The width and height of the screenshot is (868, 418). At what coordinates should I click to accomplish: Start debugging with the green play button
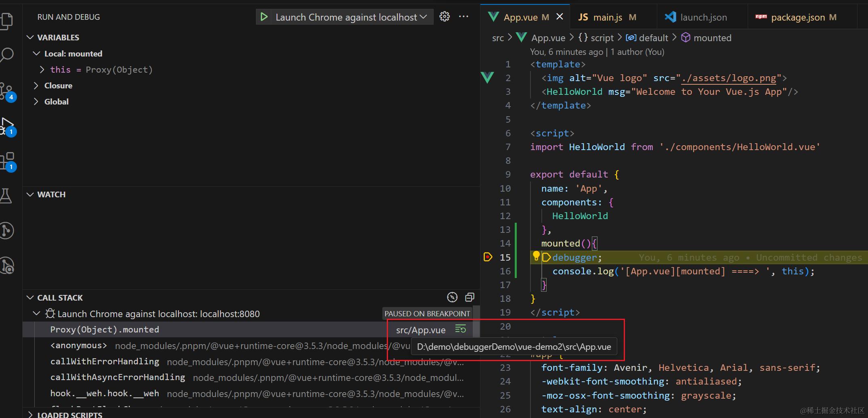264,17
